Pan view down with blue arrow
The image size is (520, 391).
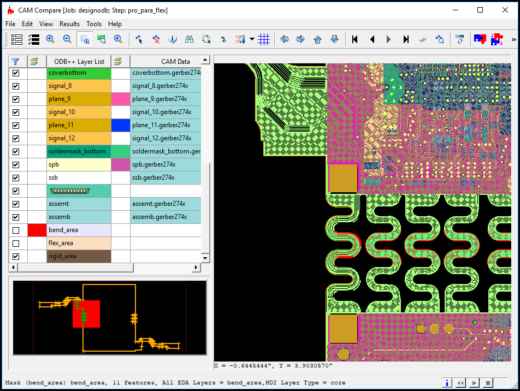tap(334, 39)
